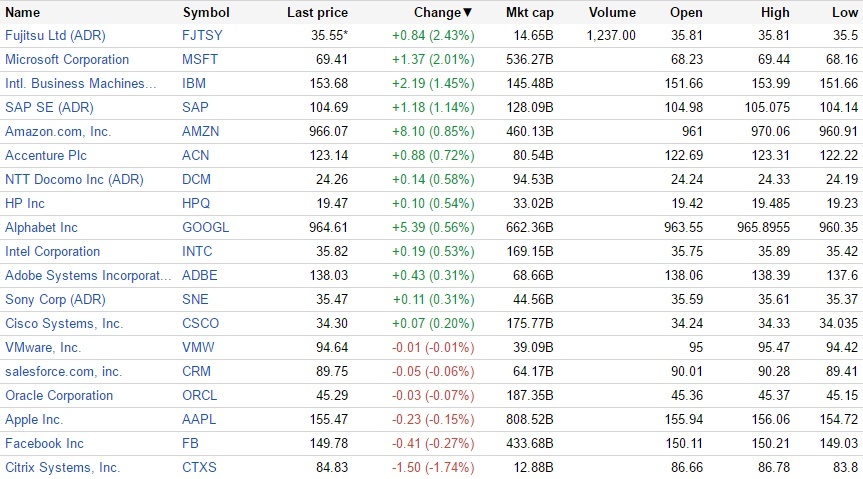Image resolution: width=863 pixels, height=479 pixels.
Task: Select the INTC ticker symbol
Action: pos(197,252)
